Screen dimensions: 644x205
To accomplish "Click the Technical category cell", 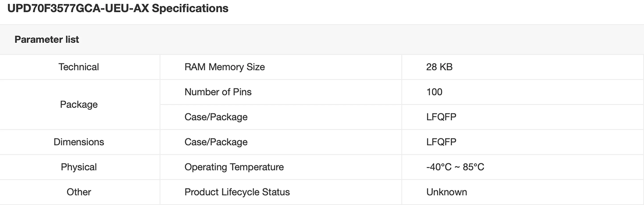I will click(x=79, y=67).
